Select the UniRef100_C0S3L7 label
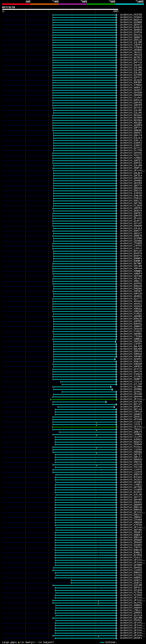Screen dimensions: 146x644 (x=131, y=424)
